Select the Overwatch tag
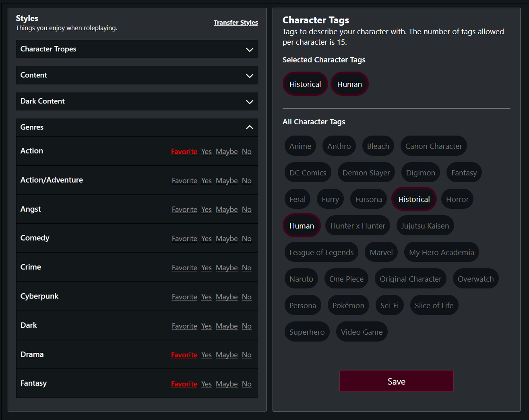This screenshot has height=420, width=529. tap(476, 279)
